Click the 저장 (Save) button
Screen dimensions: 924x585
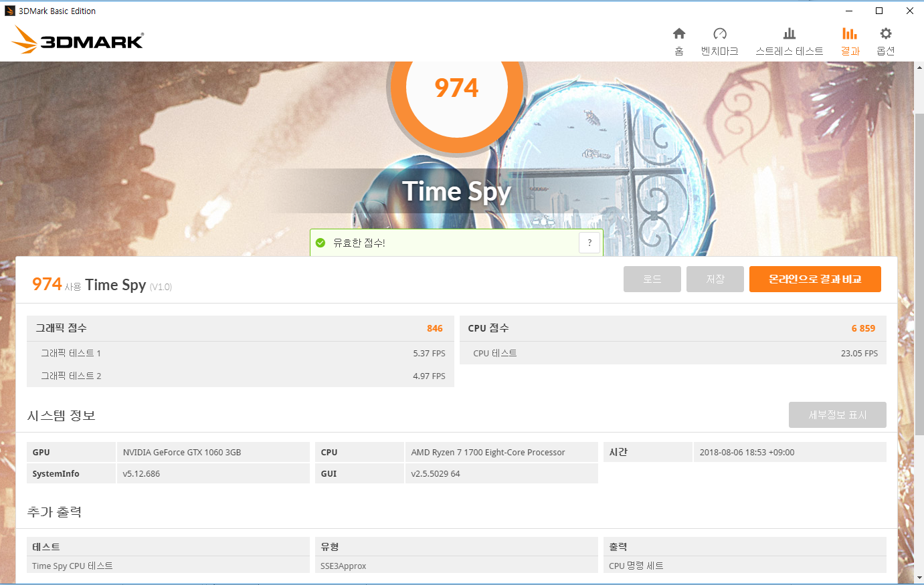[x=715, y=279]
